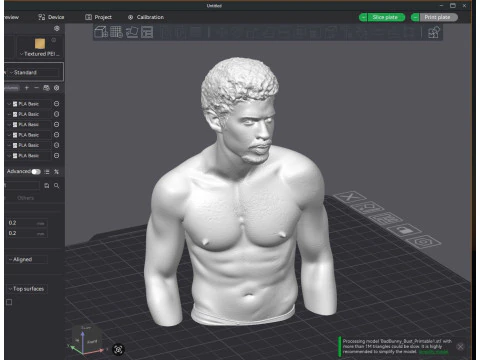Expand the fifth PLA Basic filament dropdown
The height and width of the screenshot is (360, 480).
(x=9, y=145)
